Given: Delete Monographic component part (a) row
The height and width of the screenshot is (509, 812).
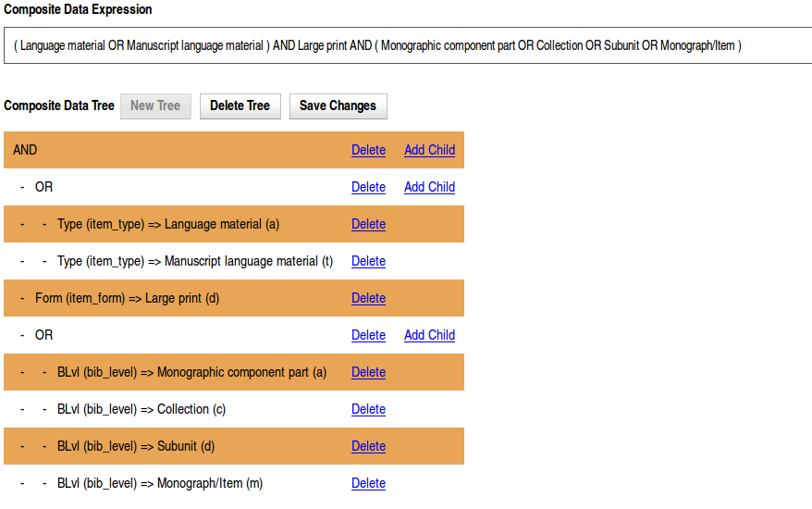Looking at the screenshot, I should [368, 372].
